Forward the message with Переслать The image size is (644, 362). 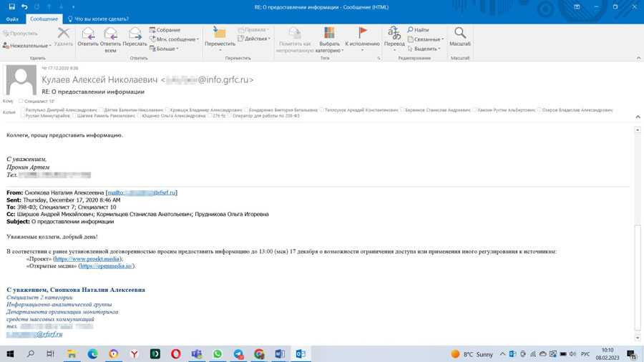[x=135, y=37]
